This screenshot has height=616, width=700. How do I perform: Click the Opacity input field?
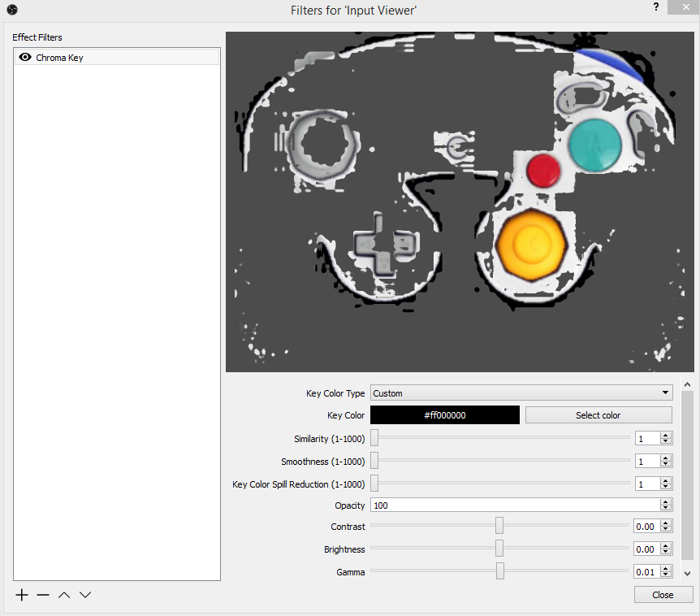(515, 505)
